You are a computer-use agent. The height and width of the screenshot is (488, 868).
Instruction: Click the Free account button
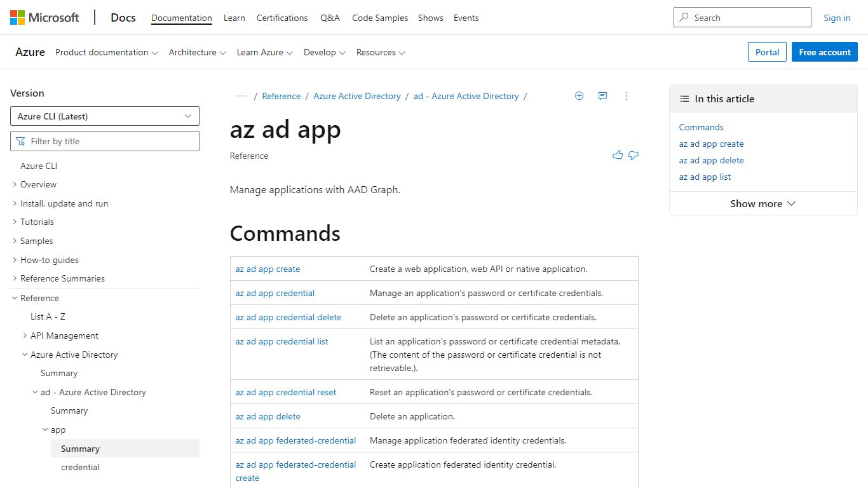coord(825,52)
